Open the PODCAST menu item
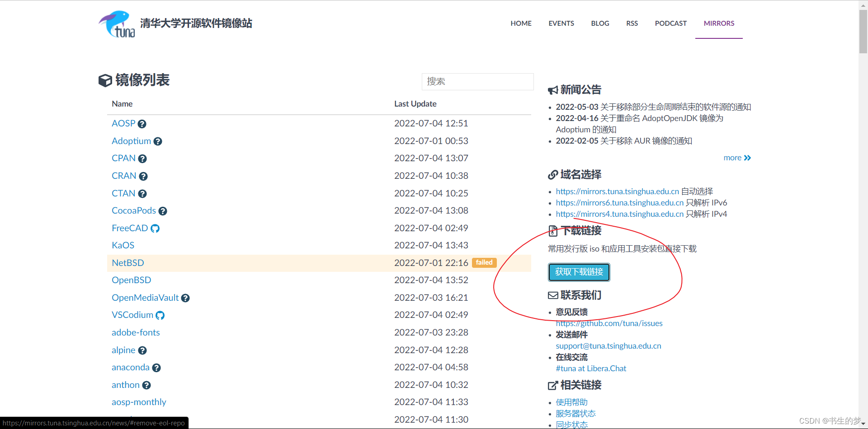The image size is (868, 429). 670,23
